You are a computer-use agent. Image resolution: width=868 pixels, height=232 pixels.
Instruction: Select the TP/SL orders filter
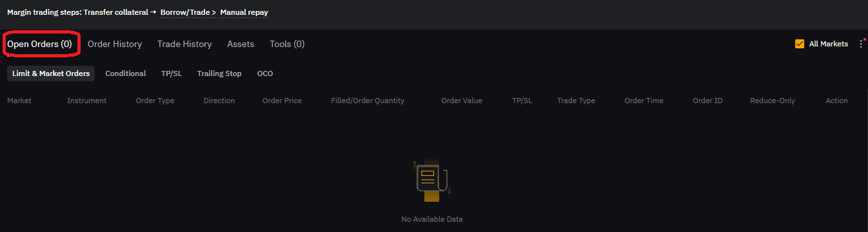(x=172, y=73)
